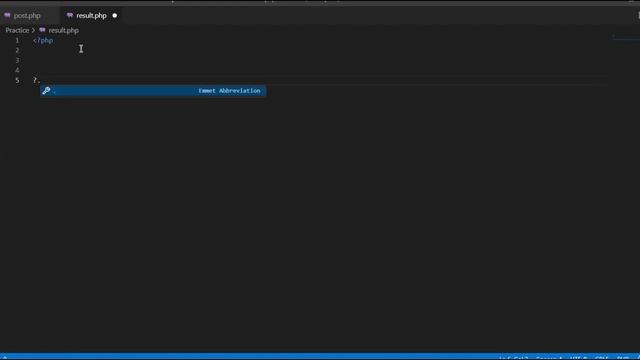Click line number 2 in gutter
This screenshot has width=640, height=360.
point(17,50)
